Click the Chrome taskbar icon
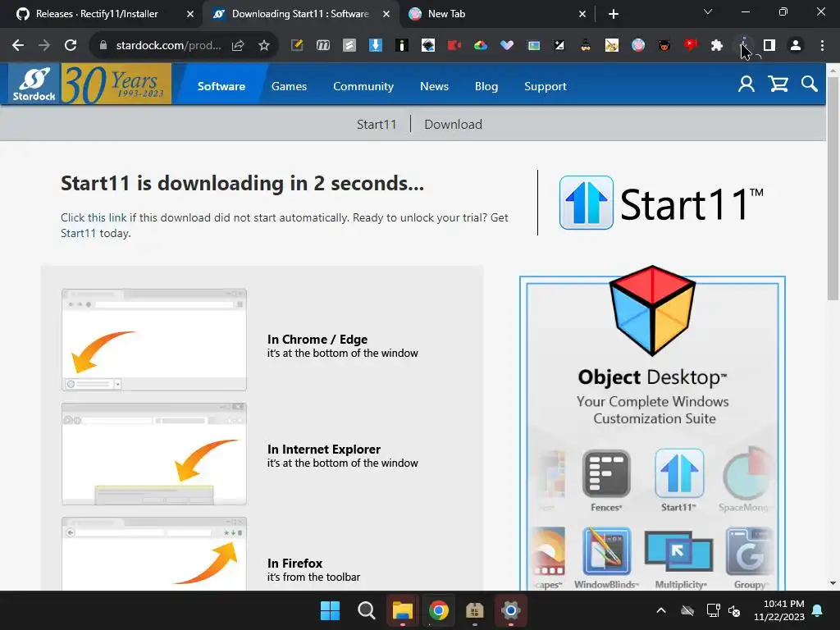The height and width of the screenshot is (630, 840). [x=439, y=610]
